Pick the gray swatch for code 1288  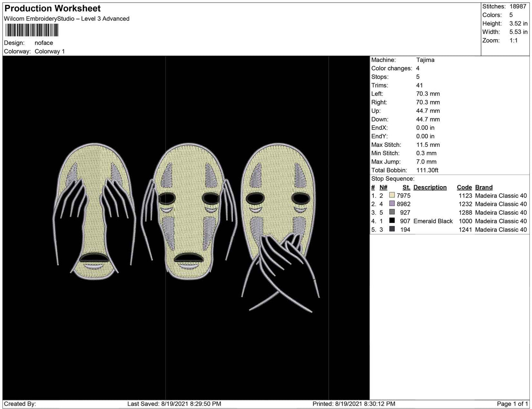pyautogui.click(x=392, y=213)
